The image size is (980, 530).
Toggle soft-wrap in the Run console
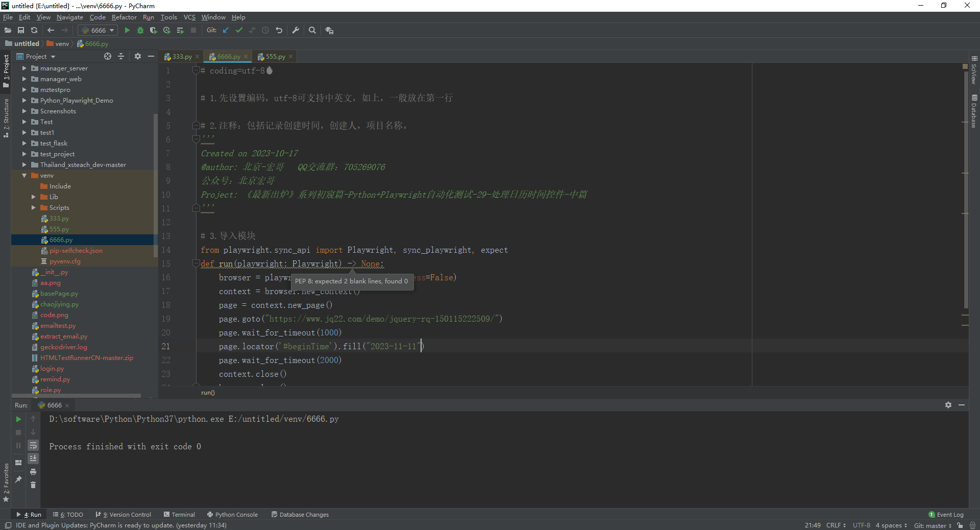click(x=33, y=445)
